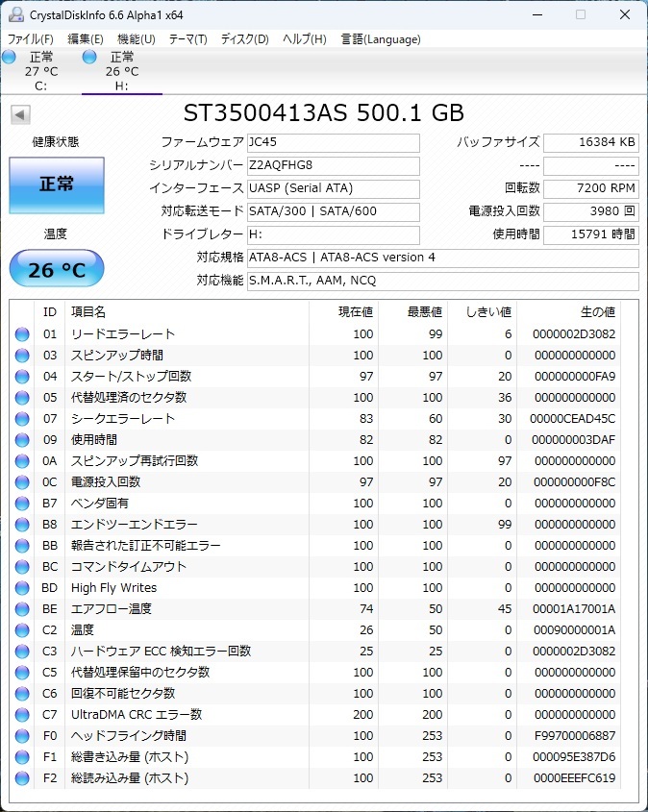Click the blue status icon beside リードエラーレート
The width and height of the screenshot is (648, 812).
click(23, 333)
